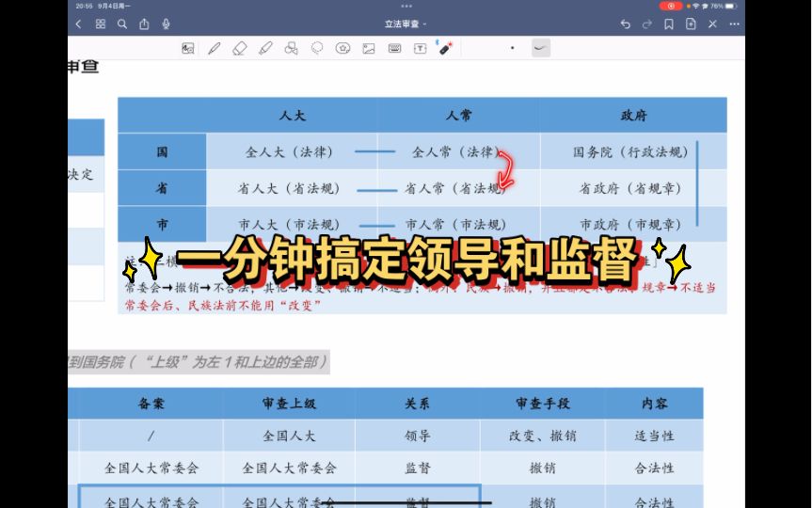Screen dimensions: 812x508
Task: Tap the 人常 column header
Action: click(459, 115)
